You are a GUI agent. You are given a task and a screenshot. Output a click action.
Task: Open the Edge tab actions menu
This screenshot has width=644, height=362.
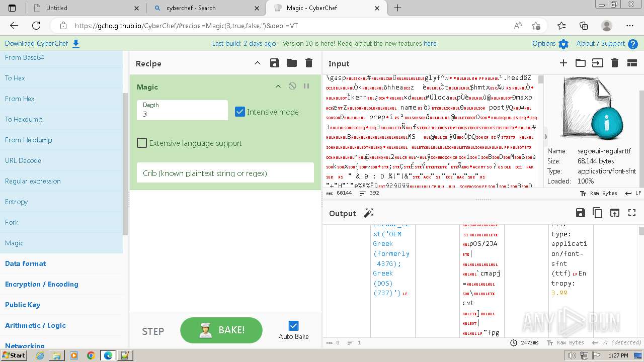pos(12,8)
